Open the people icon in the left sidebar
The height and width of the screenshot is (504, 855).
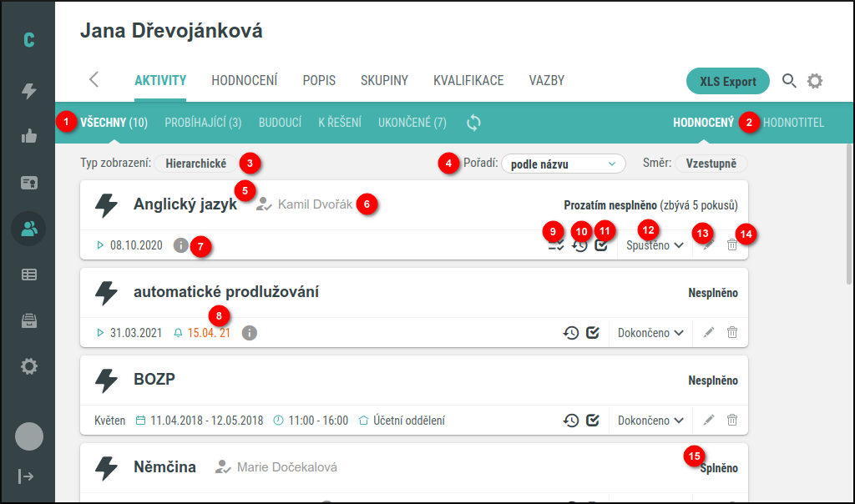tap(28, 228)
